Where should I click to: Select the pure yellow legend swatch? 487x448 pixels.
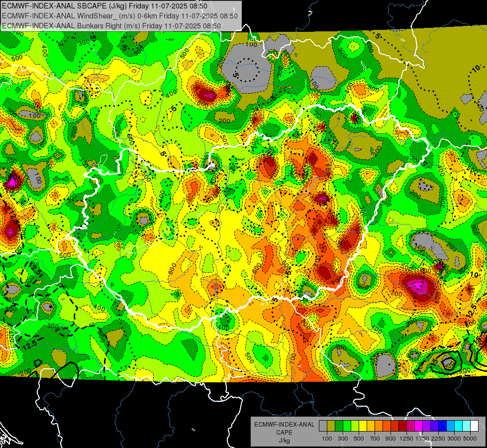point(363,426)
